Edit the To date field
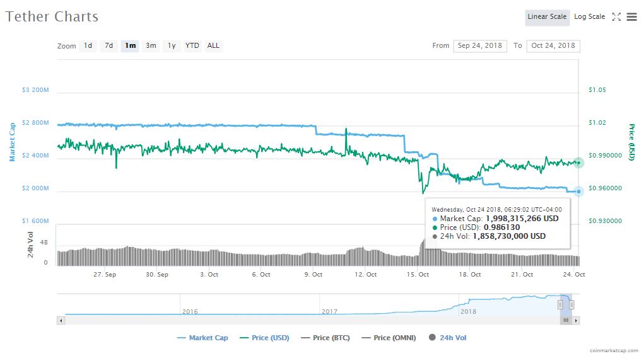Screen dimensions: 644x361 click(553, 45)
